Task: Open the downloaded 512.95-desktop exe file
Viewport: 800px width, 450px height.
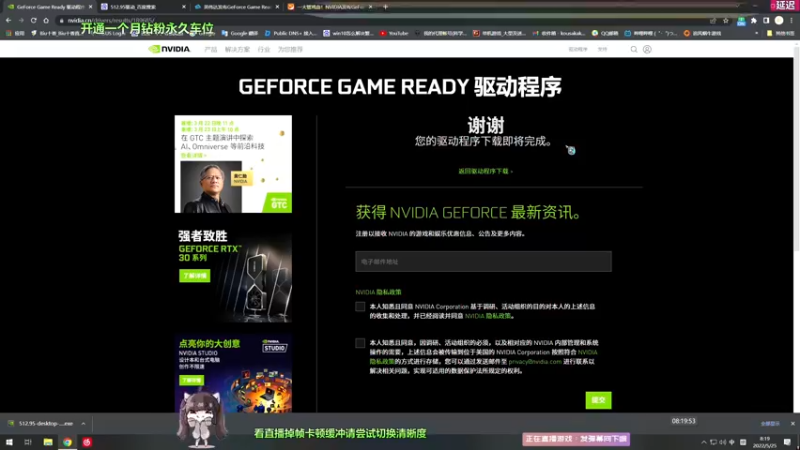Action: (x=42, y=423)
